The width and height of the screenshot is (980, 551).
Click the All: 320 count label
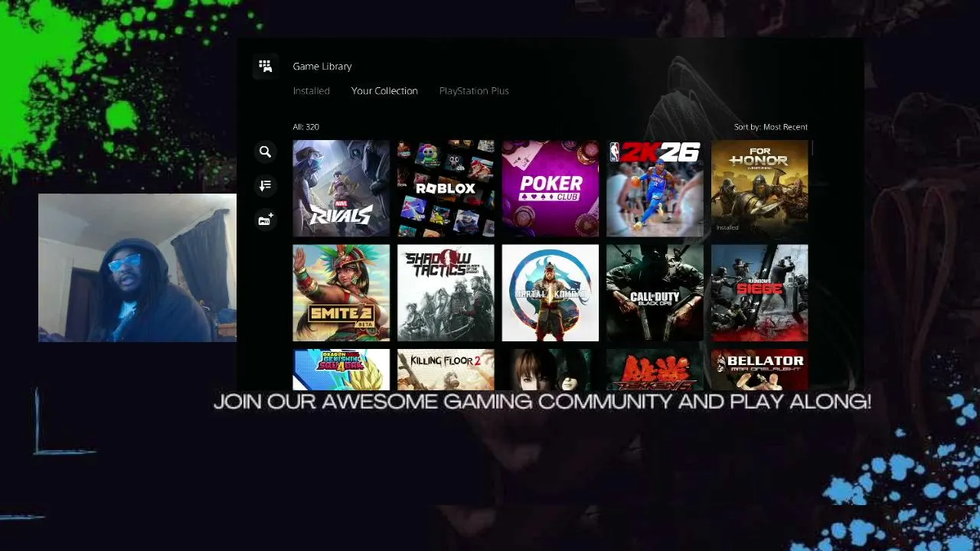click(x=305, y=127)
